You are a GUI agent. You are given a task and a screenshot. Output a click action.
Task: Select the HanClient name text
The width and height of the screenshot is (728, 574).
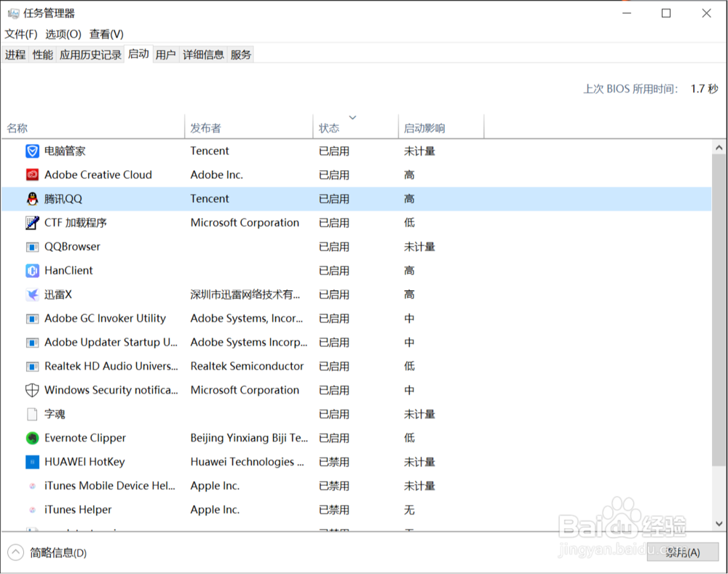point(68,271)
